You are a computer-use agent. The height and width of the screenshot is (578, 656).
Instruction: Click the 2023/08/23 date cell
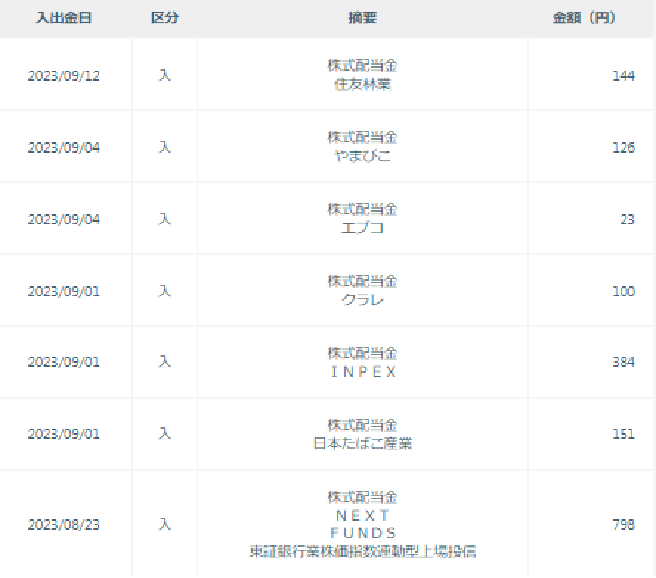click(64, 524)
